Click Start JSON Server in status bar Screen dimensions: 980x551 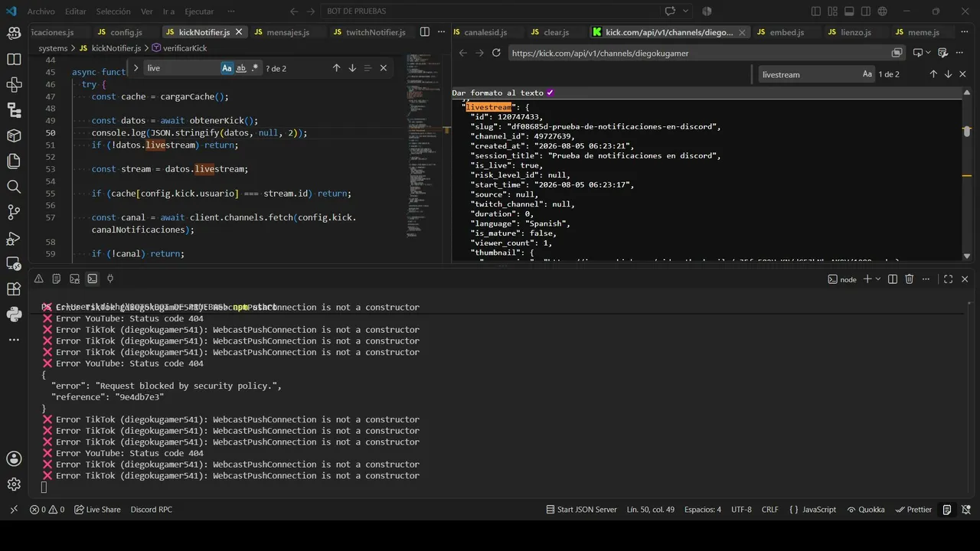pos(581,510)
